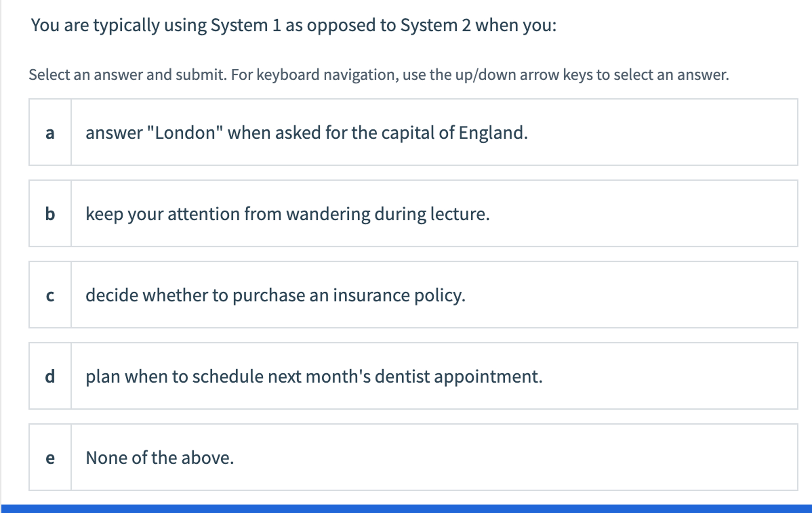This screenshot has width=812, height=513.
Task: Click the word 'insurance' in option c
Action: [371, 295]
